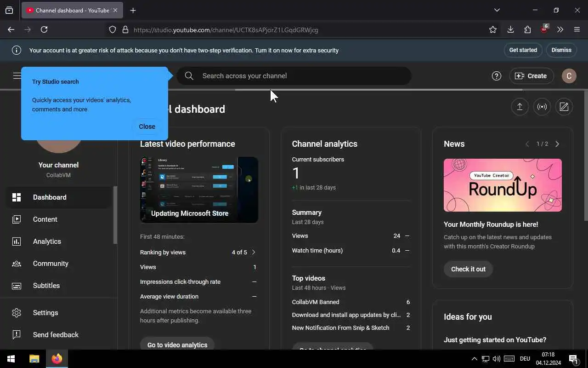The height and width of the screenshot is (368, 588).
Task: Open Settings in the sidebar
Action: pyautogui.click(x=59, y=313)
